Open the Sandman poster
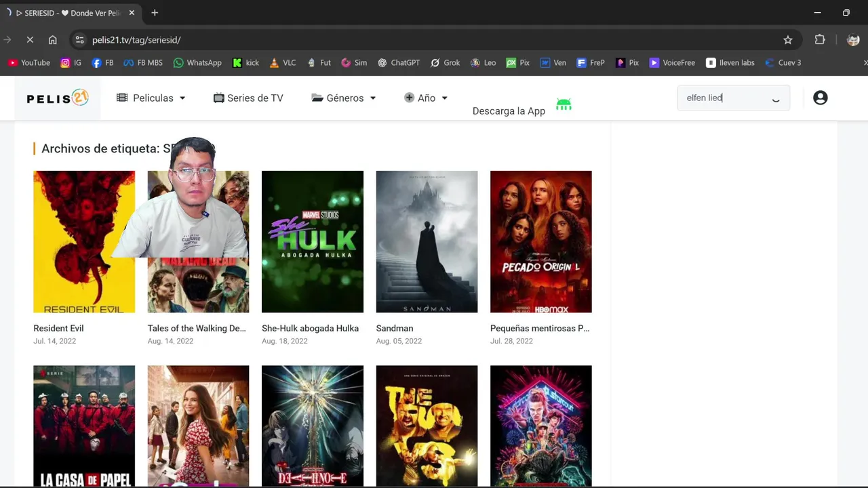Image resolution: width=868 pixels, height=488 pixels. 427,241
